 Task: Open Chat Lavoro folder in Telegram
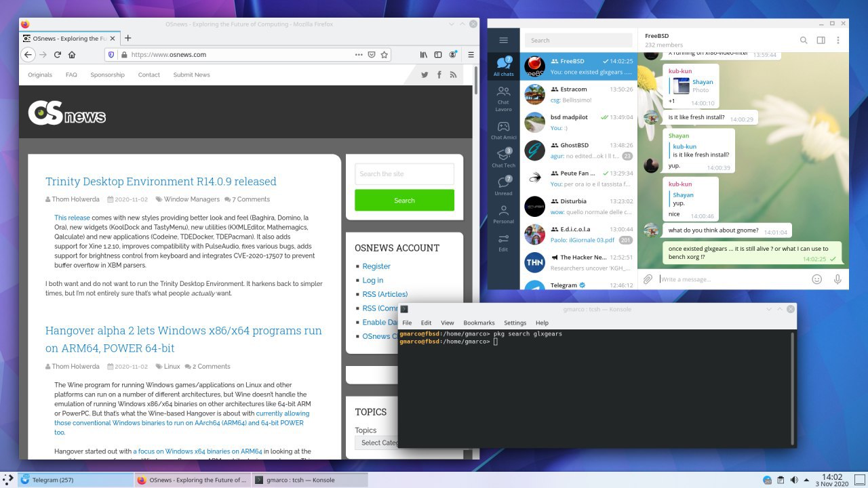(x=503, y=99)
